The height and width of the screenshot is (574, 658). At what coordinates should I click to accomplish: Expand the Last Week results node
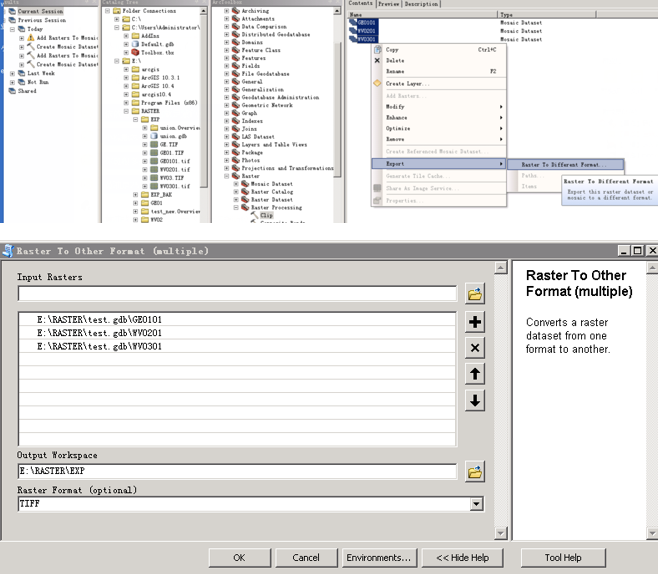point(12,73)
